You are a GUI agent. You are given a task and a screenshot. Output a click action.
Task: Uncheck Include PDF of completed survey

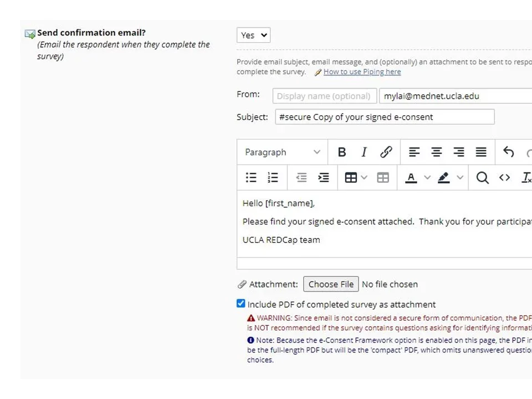point(241,303)
